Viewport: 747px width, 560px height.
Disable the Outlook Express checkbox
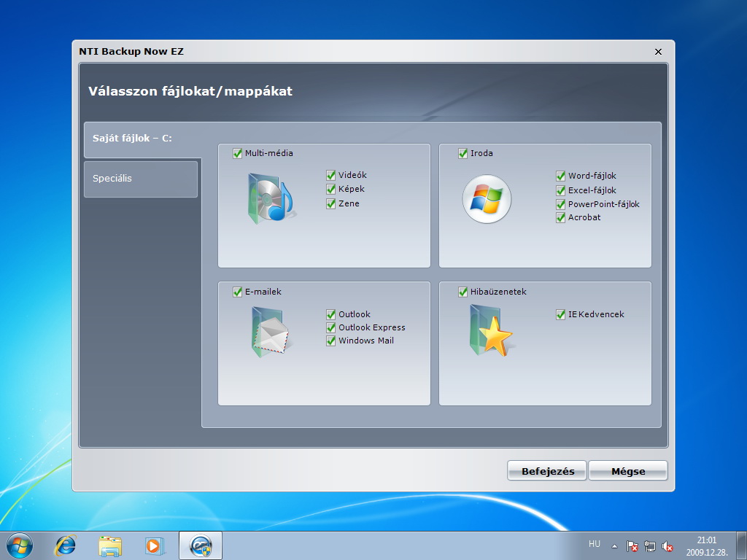(330, 327)
